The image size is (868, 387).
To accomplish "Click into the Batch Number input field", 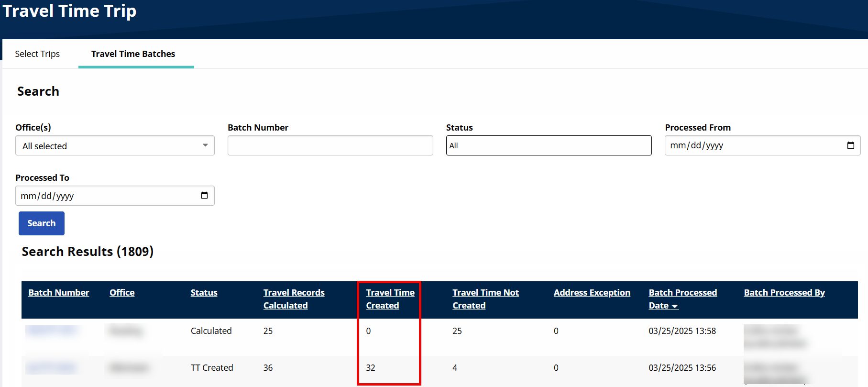I will 330,145.
